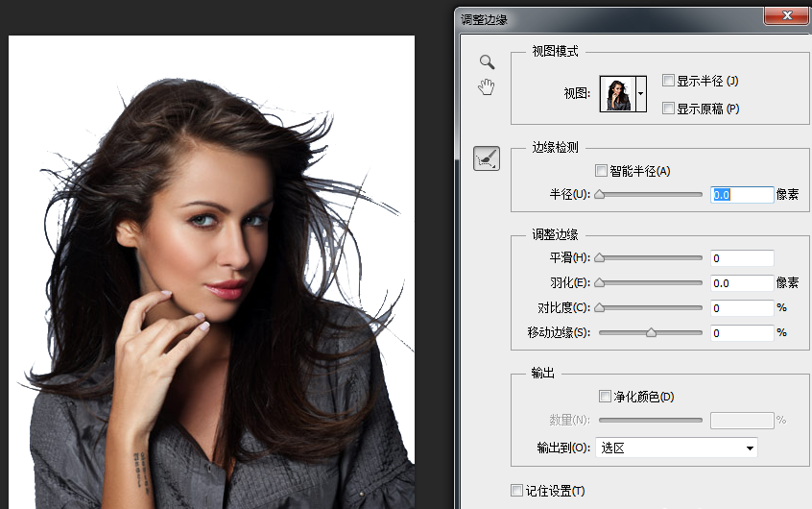The image size is (812, 509).
Task: Select the Zoom tool in the dialog
Action: (x=488, y=62)
